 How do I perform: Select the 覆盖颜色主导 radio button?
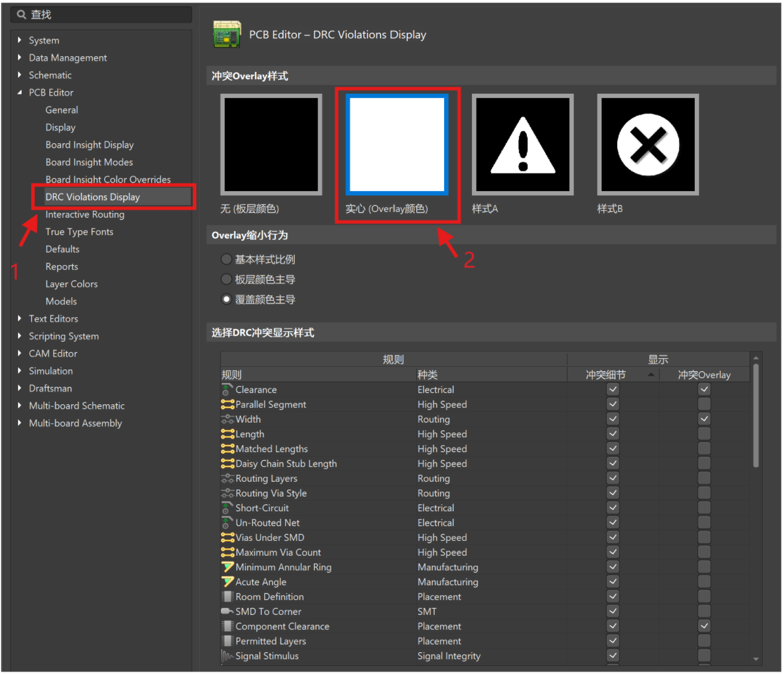[227, 299]
